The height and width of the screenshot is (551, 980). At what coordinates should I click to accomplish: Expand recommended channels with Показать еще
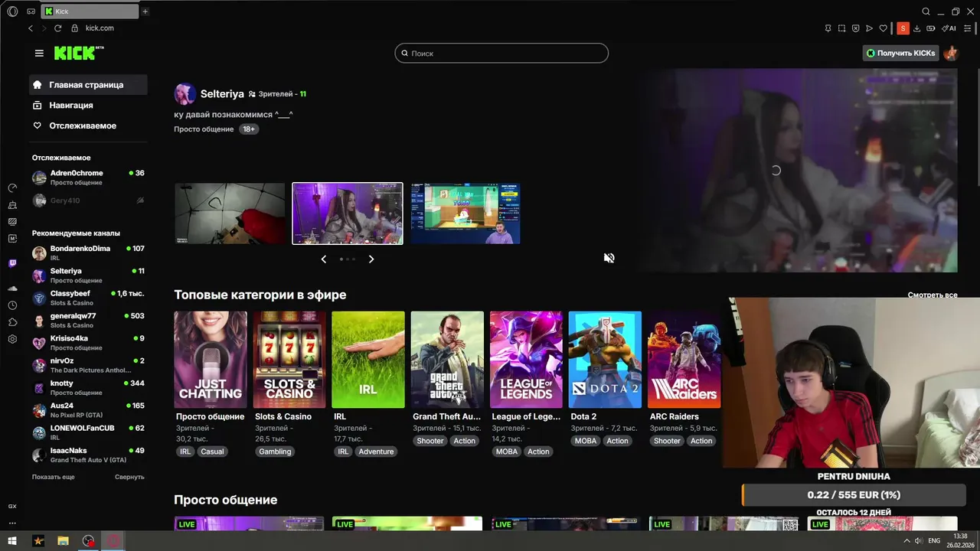point(54,477)
